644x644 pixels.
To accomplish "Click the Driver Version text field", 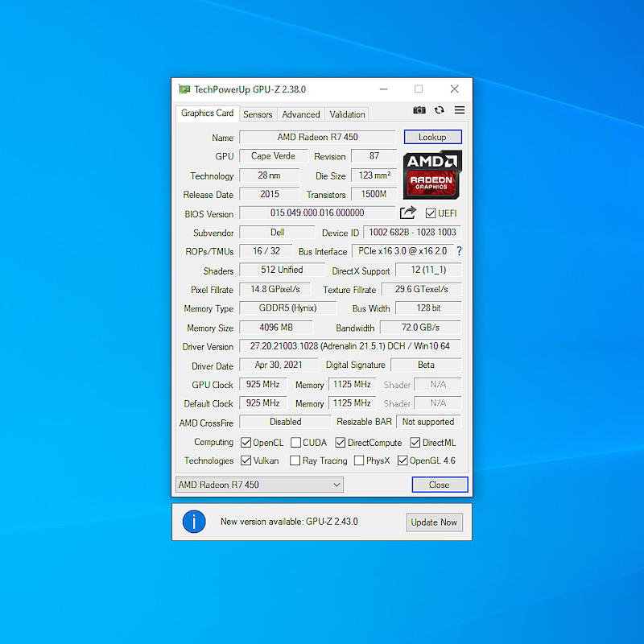I will [x=350, y=346].
